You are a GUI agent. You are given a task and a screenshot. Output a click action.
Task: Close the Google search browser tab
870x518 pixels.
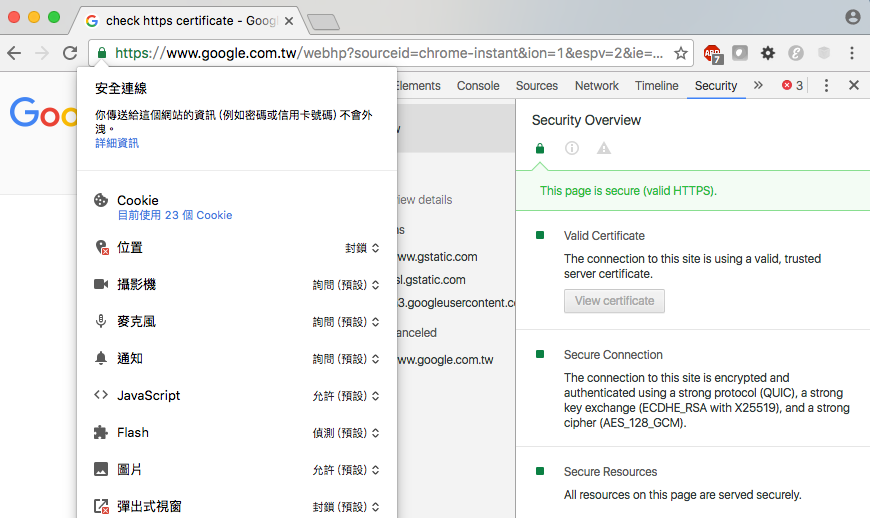coord(289,21)
